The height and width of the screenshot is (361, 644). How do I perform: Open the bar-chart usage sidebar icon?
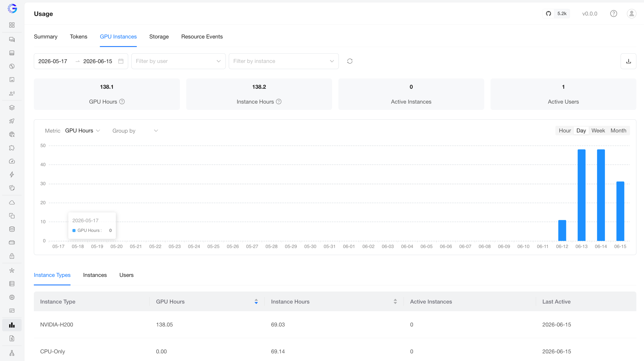pos(12,325)
